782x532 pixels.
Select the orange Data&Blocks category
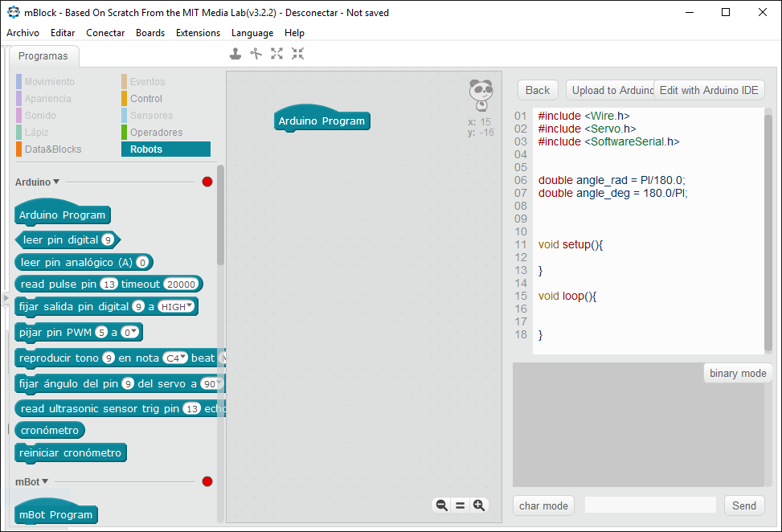[52, 149]
